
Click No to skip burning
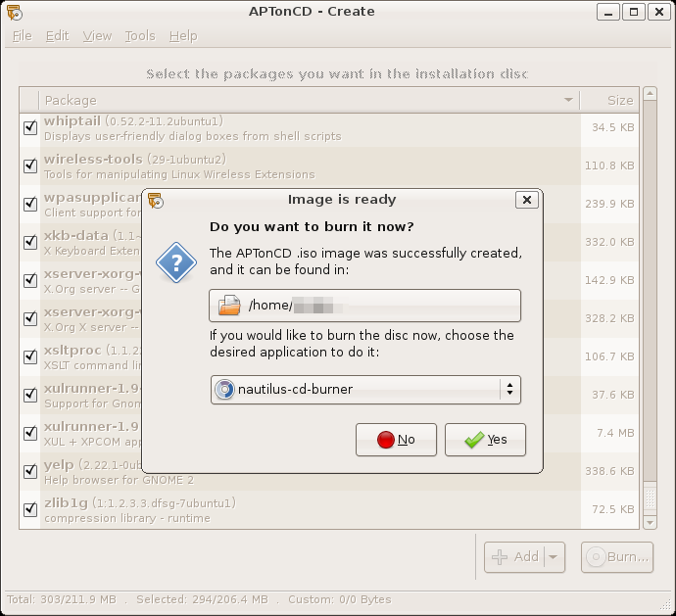click(x=396, y=440)
